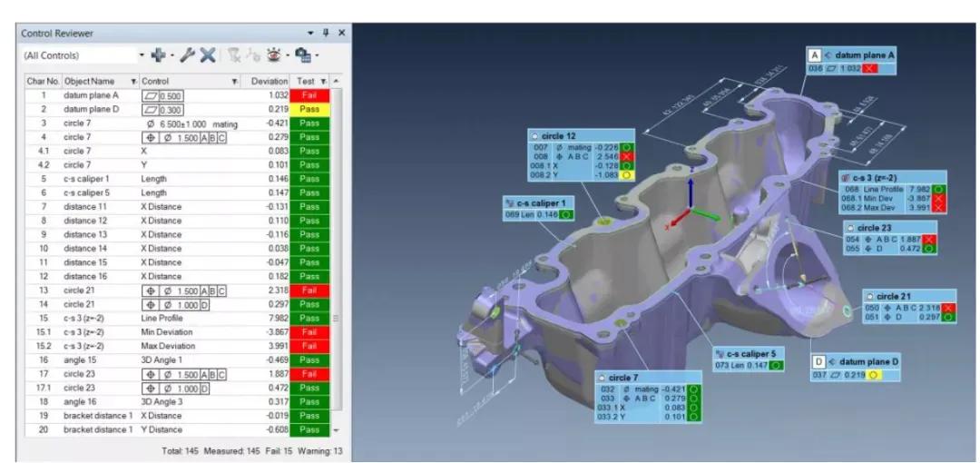Open the Object Name column filter arrow
Viewport: 980px width, 463px height.
click(133, 82)
